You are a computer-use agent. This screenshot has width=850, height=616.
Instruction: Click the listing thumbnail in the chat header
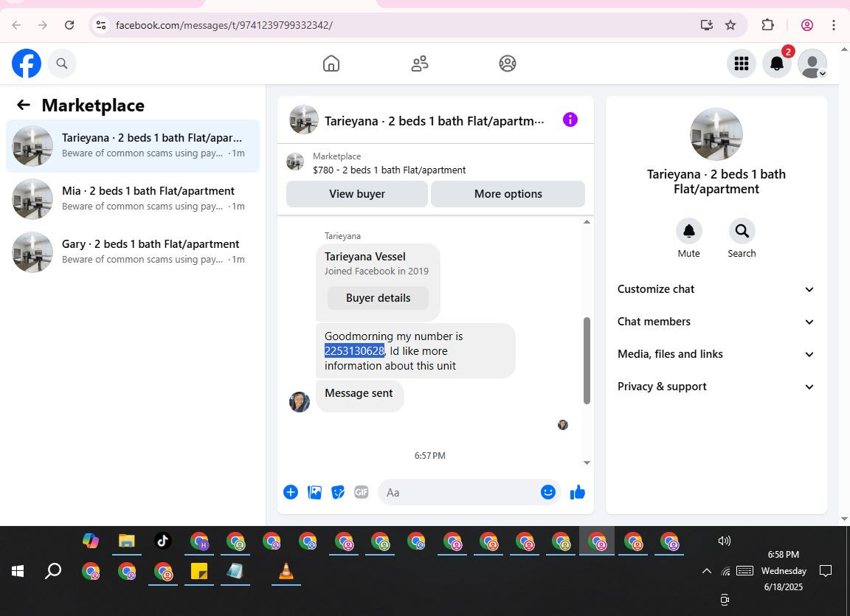coord(303,120)
